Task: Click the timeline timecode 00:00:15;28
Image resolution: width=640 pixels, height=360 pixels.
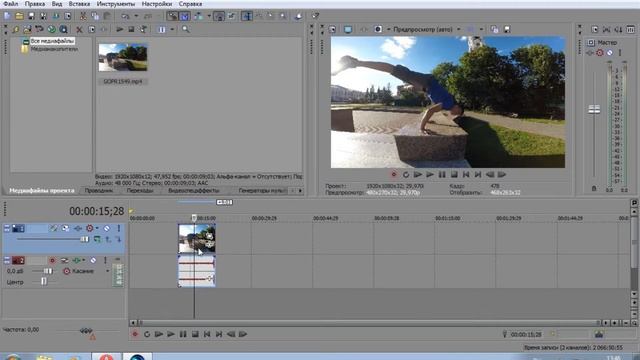Action: pos(96,211)
